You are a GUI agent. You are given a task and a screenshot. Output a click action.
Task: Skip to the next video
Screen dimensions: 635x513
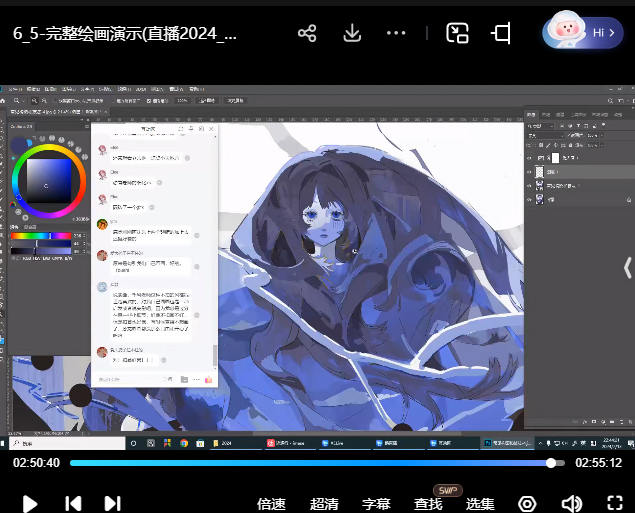pos(112,503)
